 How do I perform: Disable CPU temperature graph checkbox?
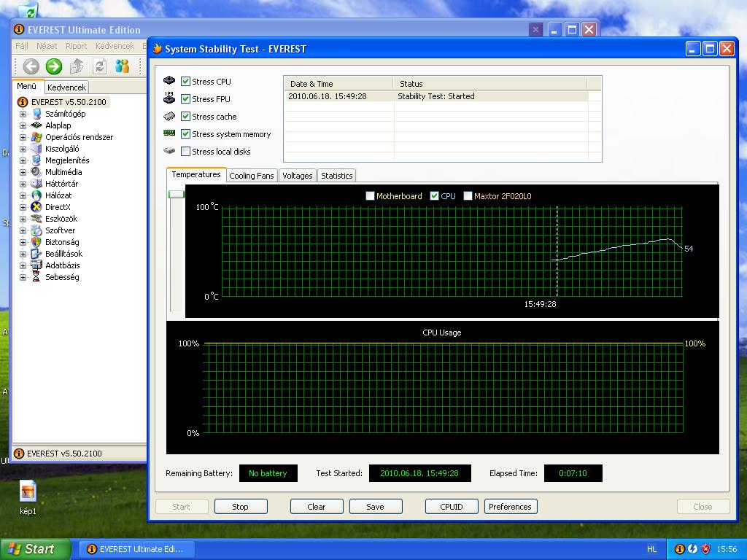434,195
